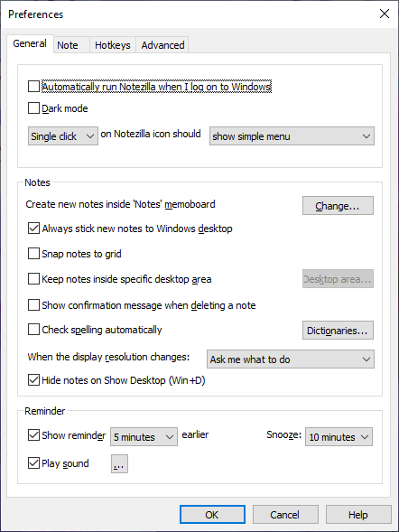Open the Single click dropdown
Image resolution: width=399 pixels, height=532 pixels.
(63, 136)
